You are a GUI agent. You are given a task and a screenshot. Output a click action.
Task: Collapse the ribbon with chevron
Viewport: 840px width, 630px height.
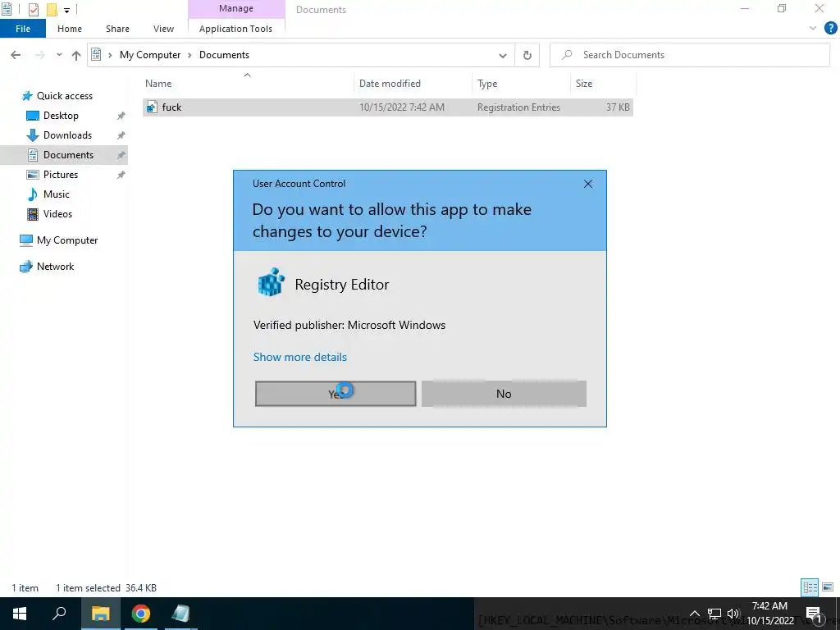813,29
